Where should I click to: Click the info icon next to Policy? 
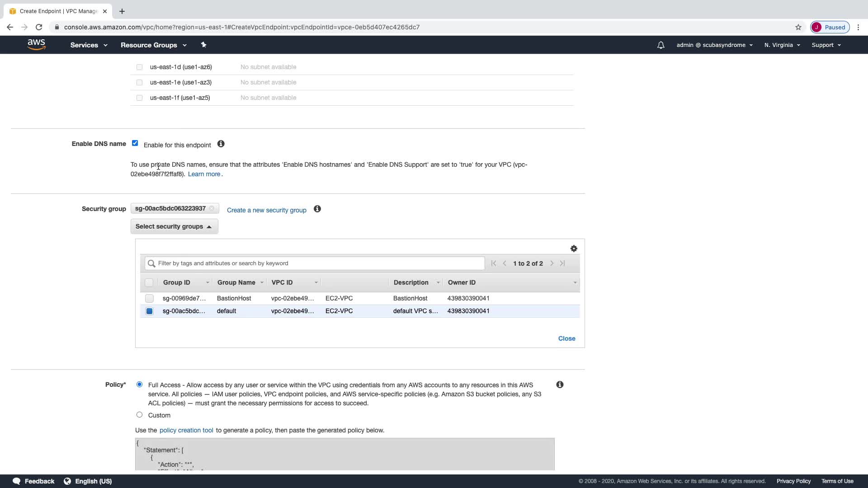560,385
